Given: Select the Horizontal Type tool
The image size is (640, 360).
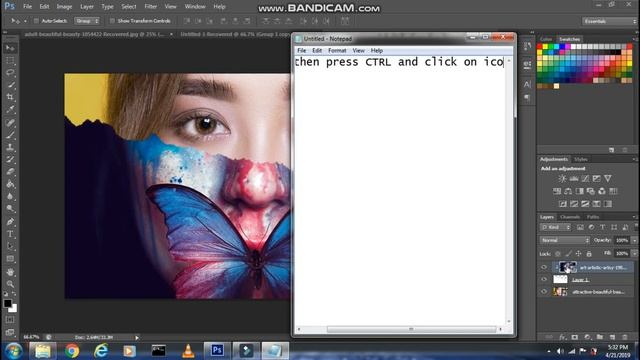Looking at the screenshot, I should 10,234.
